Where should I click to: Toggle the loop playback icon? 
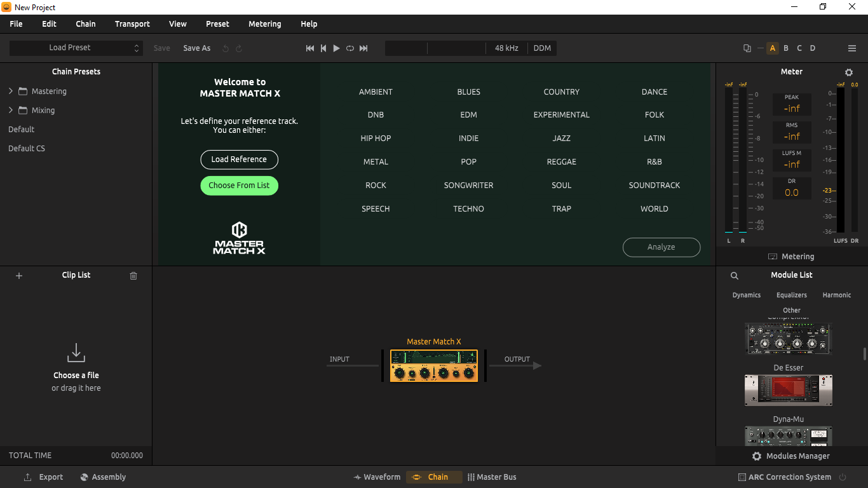[x=350, y=48]
